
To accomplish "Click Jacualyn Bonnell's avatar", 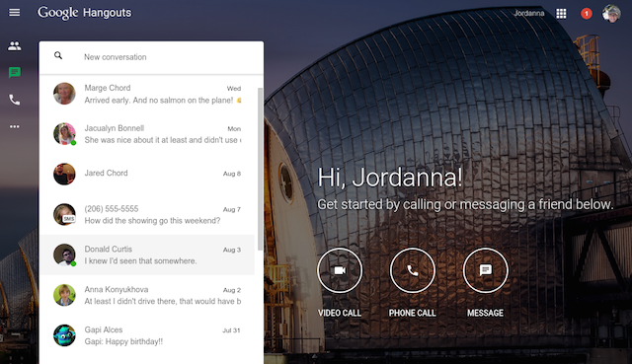I will tap(64, 134).
